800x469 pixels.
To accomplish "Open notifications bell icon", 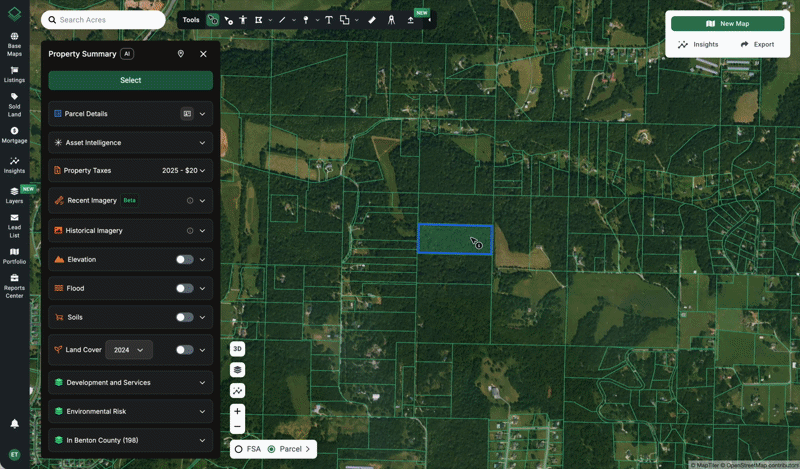I will coord(14,424).
